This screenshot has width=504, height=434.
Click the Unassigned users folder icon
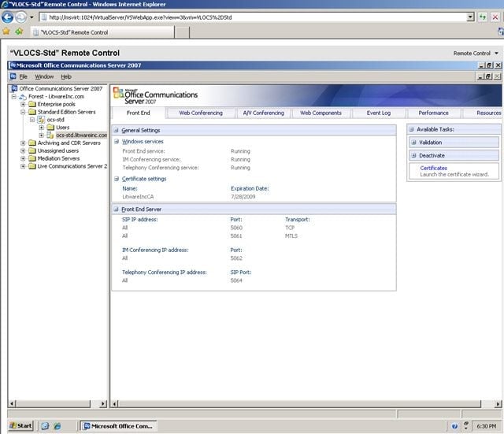32,150
